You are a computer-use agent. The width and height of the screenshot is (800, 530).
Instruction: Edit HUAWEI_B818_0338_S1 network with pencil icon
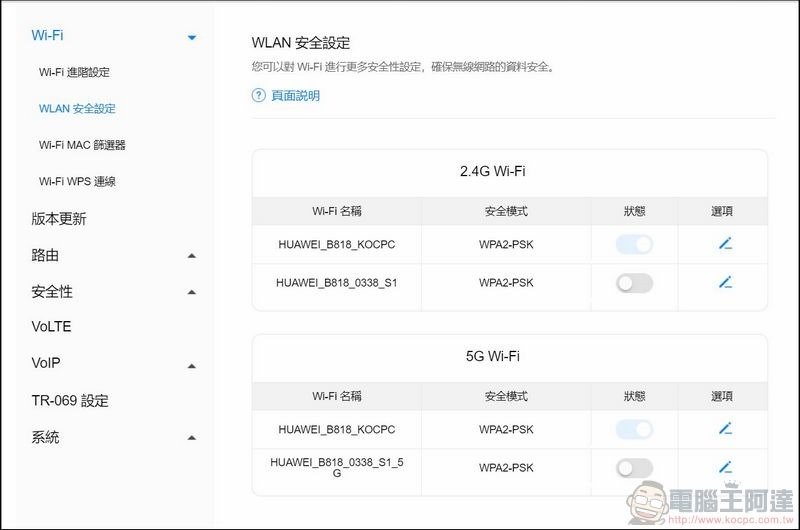pos(725,282)
